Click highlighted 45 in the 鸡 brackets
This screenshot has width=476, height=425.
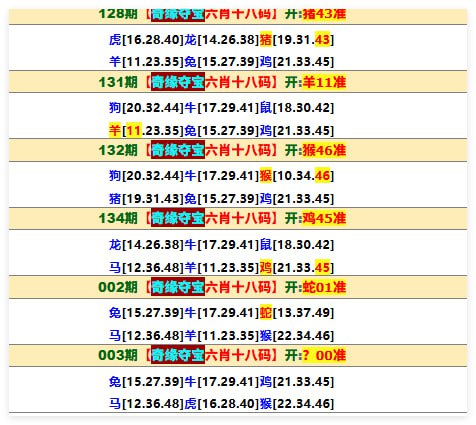click(x=322, y=267)
